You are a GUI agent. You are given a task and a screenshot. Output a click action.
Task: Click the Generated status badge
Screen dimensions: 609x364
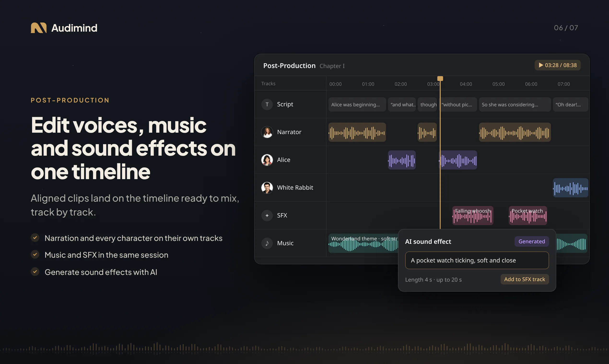pyautogui.click(x=532, y=241)
